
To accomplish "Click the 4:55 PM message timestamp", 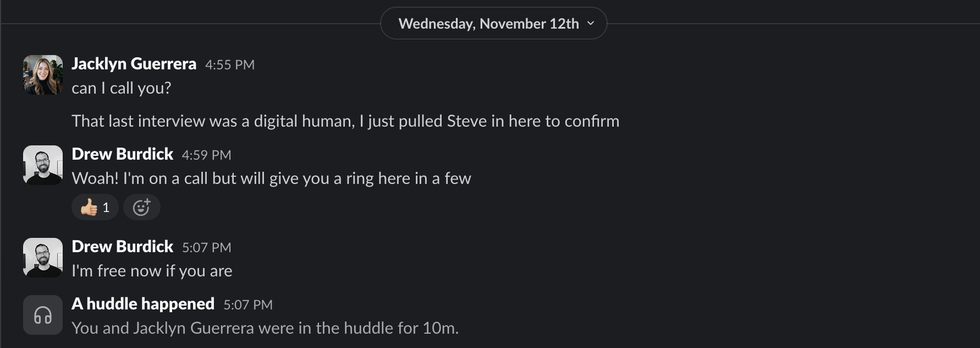I will point(229,65).
